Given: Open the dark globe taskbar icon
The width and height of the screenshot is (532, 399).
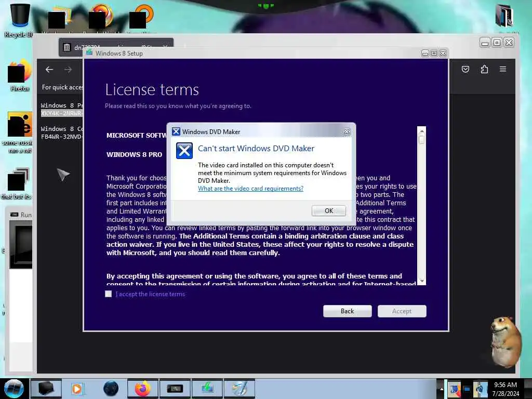Looking at the screenshot, I should (111, 389).
